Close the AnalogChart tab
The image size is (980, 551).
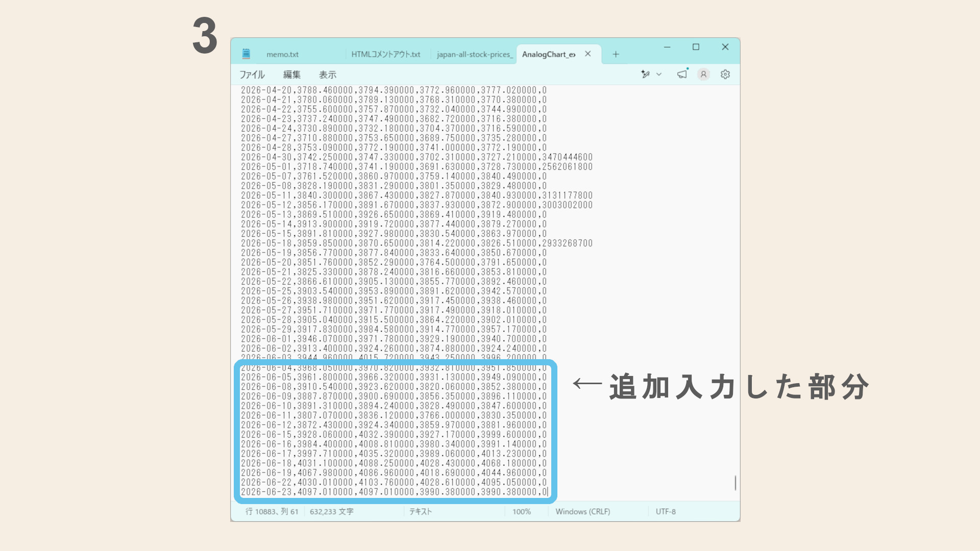(588, 54)
